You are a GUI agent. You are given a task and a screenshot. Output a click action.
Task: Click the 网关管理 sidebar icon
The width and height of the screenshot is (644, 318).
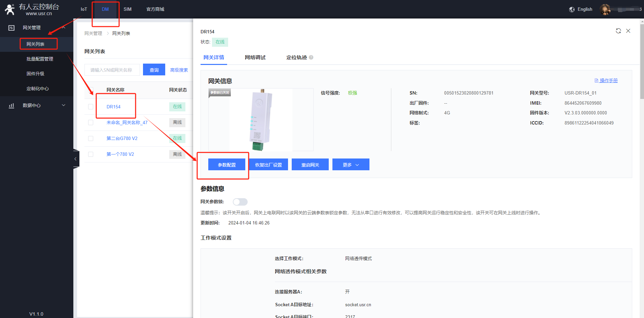11,28
